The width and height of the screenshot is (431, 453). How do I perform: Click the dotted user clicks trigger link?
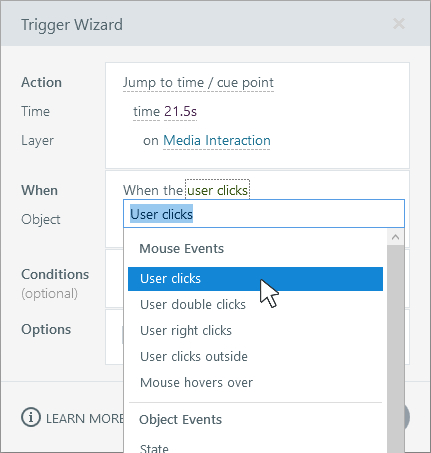point(217,190)
